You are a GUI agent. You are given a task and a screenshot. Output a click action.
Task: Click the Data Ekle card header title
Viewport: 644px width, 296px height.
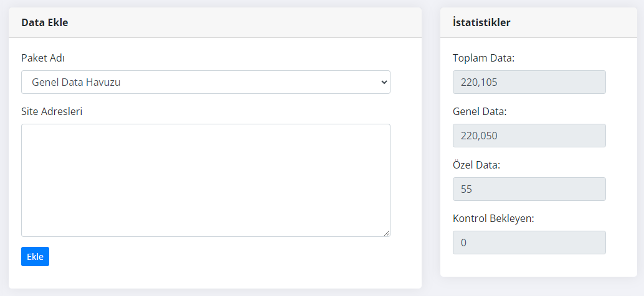point(45,22)
